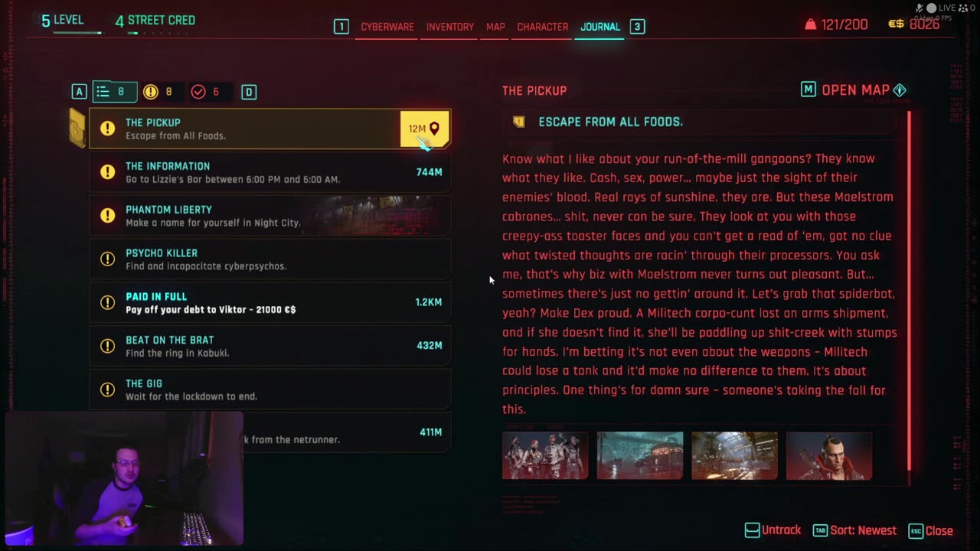The width and height of the screenshot is (980, 551).
Task: Click the map pin on The Pickup
Action: coord(434,129)
